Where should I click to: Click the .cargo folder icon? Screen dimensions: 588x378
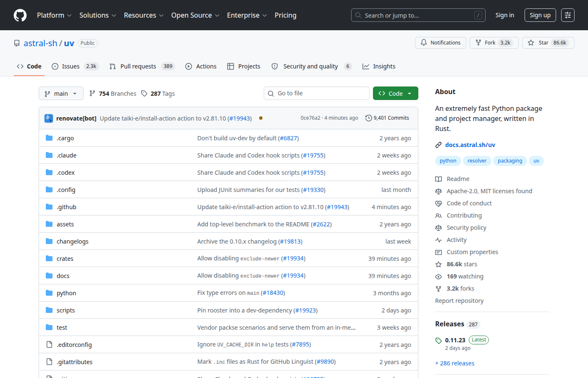(49, 138)
